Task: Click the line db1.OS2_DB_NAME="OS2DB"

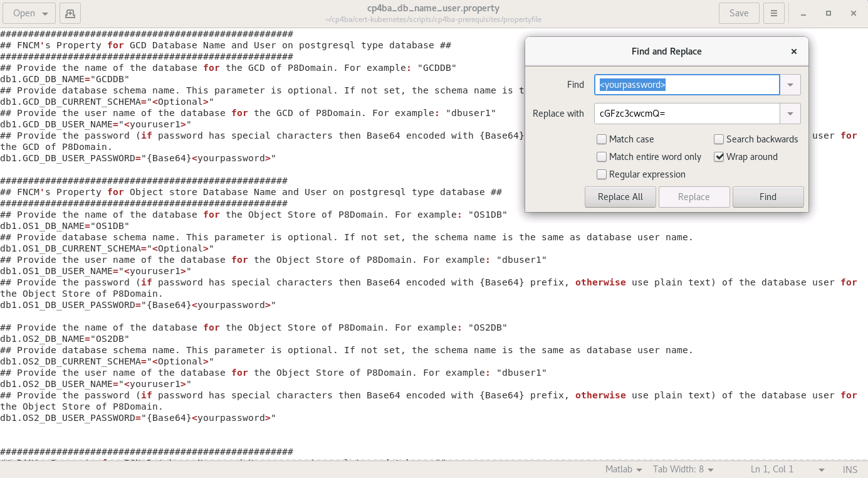Action: (x=65, y=339)
